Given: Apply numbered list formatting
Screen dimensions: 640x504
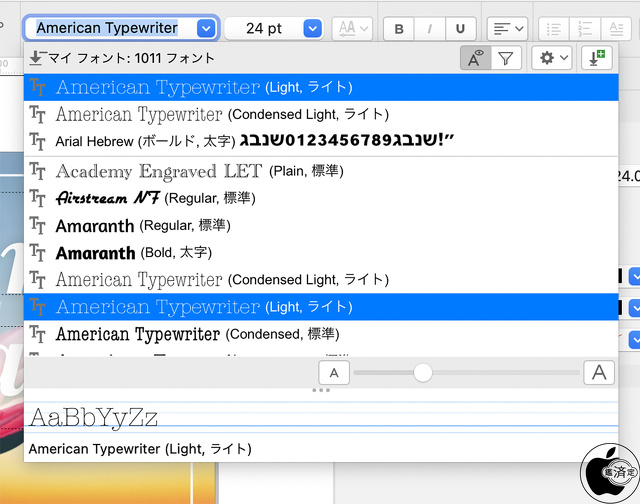Looking at the screenshot, I should 585,29.
